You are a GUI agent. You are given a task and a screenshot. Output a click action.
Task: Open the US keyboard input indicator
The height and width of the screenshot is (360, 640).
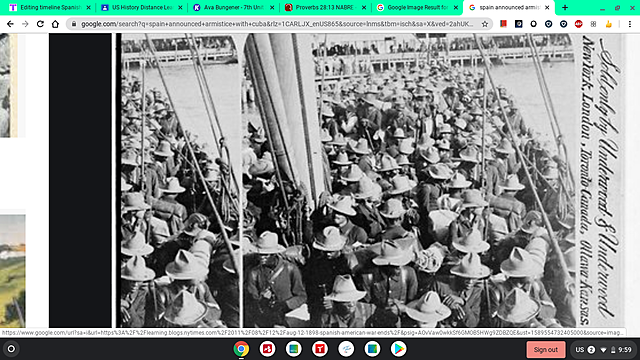click(x=580, y=350)
